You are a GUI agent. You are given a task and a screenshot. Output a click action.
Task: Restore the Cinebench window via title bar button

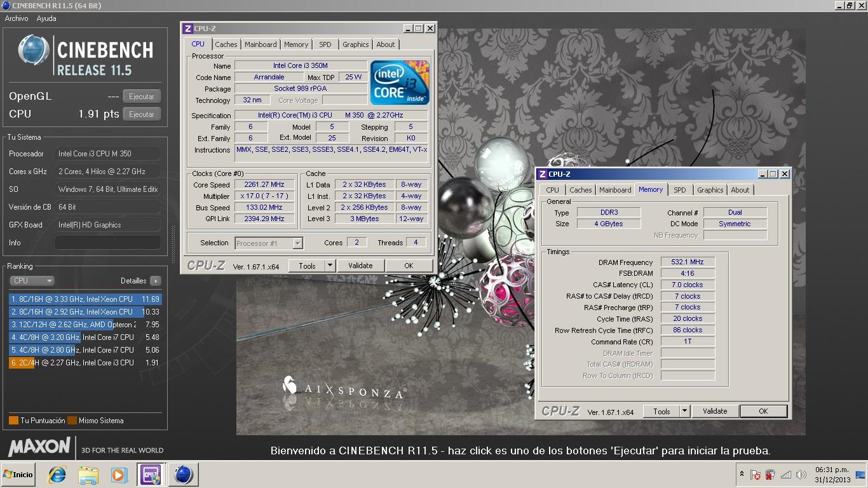[x=850, y=6]
